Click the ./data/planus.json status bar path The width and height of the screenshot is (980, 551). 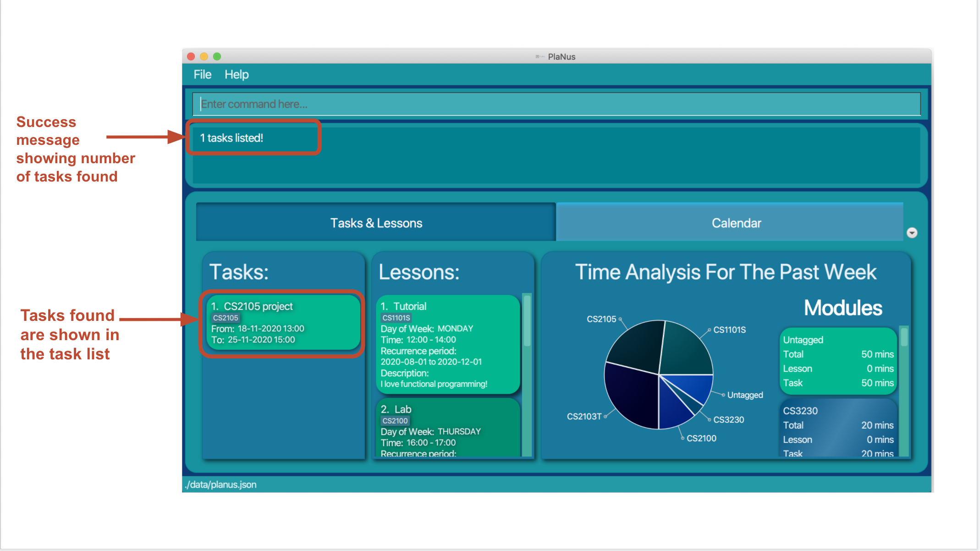click(220, 485)
